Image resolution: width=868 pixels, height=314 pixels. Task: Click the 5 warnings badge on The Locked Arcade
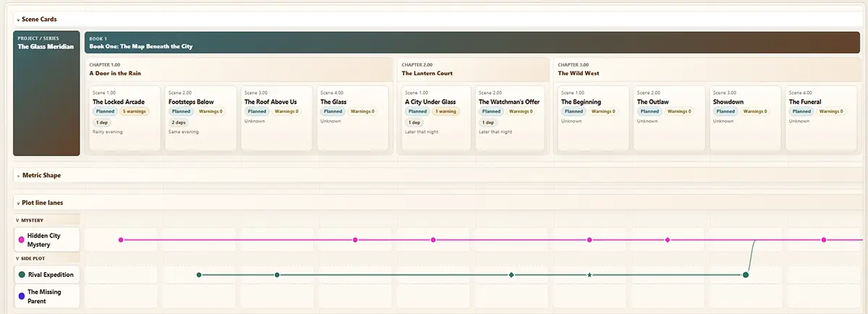[x=134, y=111]
